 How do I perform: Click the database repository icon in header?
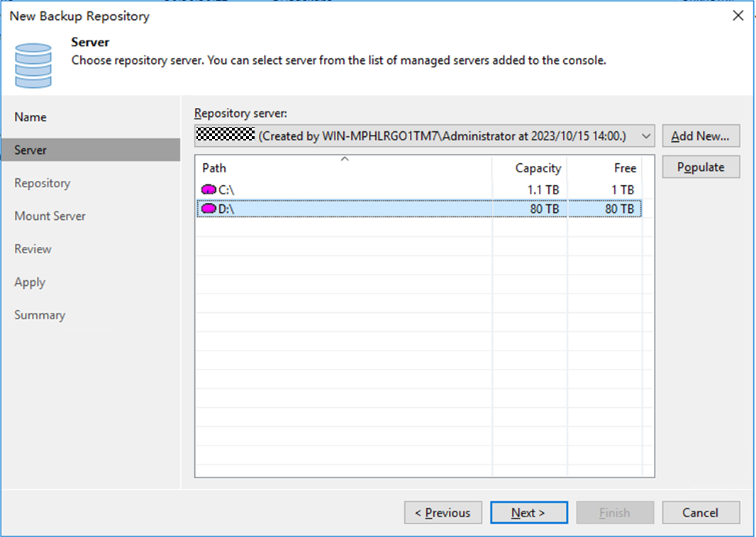coord(33,65)
